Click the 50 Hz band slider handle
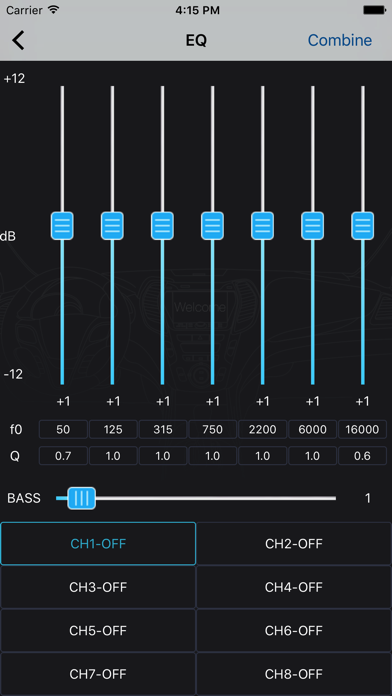Screen dimensions: 392x696 62,226
